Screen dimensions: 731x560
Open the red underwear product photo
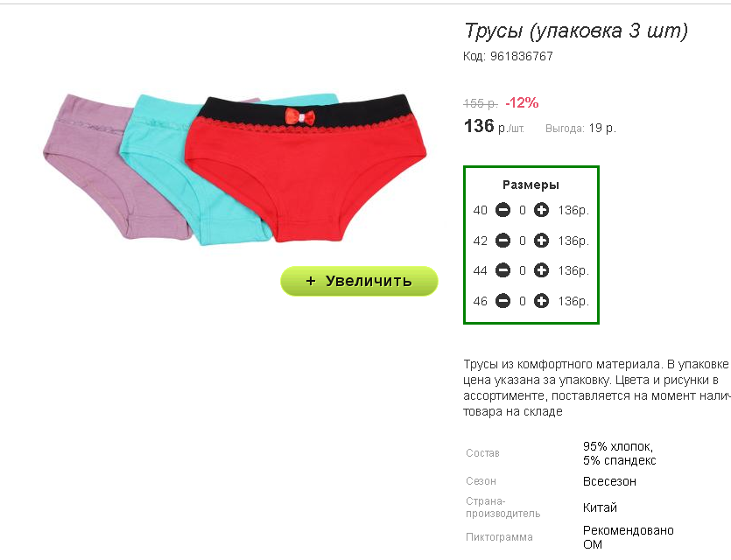coord(306,169)
